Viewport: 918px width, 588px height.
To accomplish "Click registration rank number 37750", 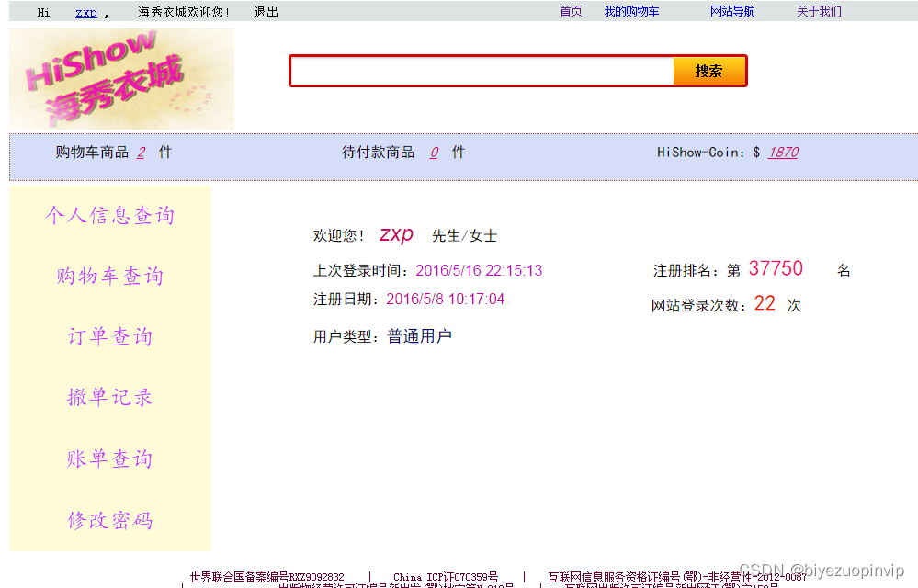I will (x=776, y=268).
